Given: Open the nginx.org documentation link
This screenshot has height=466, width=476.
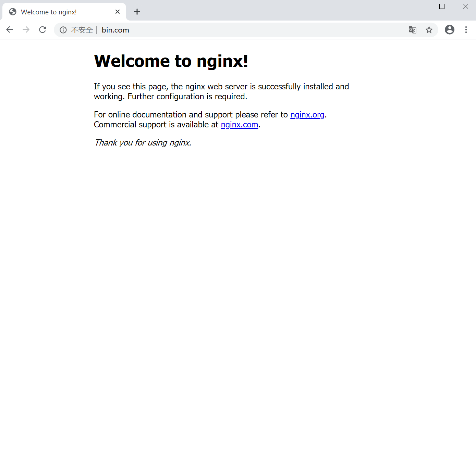Looking at the screenshot, I should pos(307,115).
